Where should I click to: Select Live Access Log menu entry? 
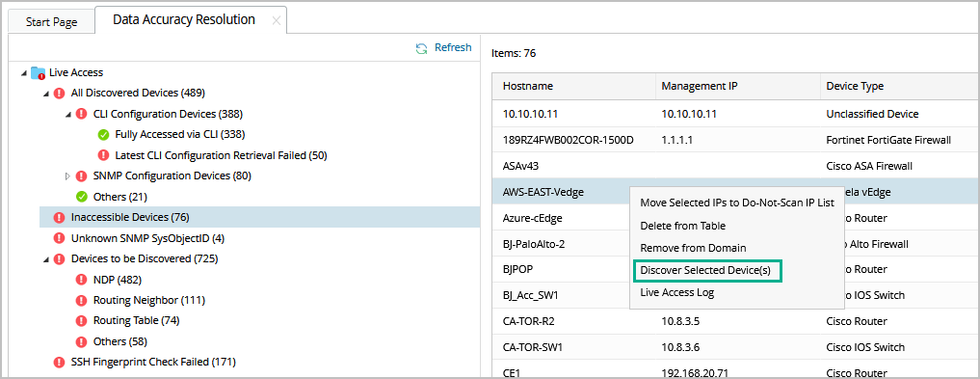(676, 292)
